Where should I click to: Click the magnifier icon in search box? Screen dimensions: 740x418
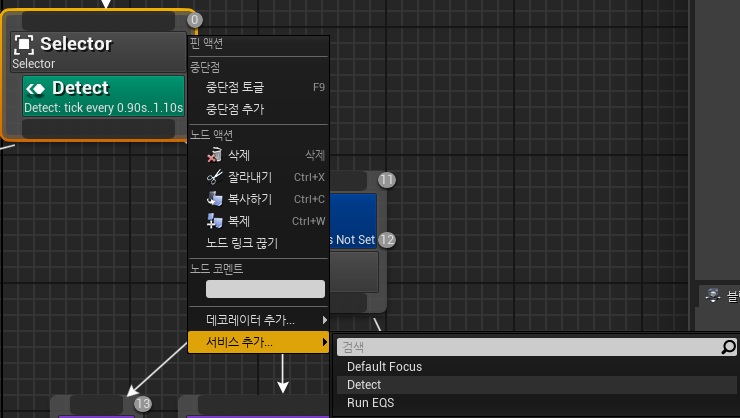pos(728,347)
